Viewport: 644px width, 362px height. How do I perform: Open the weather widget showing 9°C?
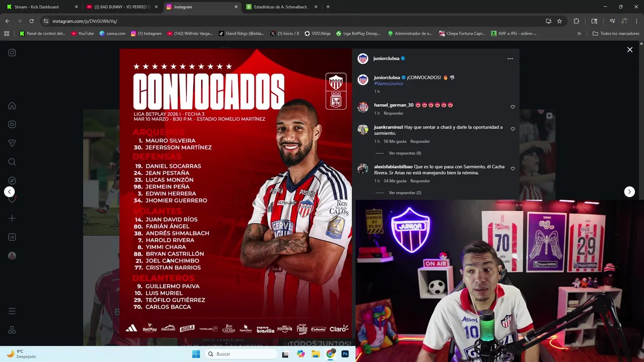(x=21, y=354)
